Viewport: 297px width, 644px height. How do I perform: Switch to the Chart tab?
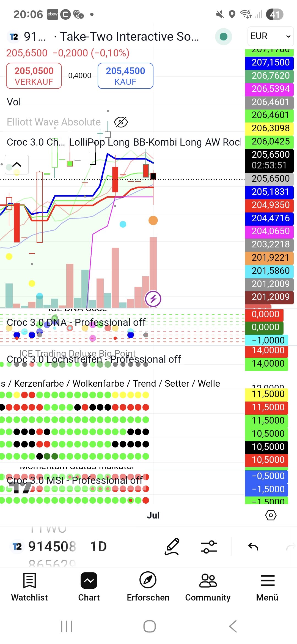coord(89,580)
